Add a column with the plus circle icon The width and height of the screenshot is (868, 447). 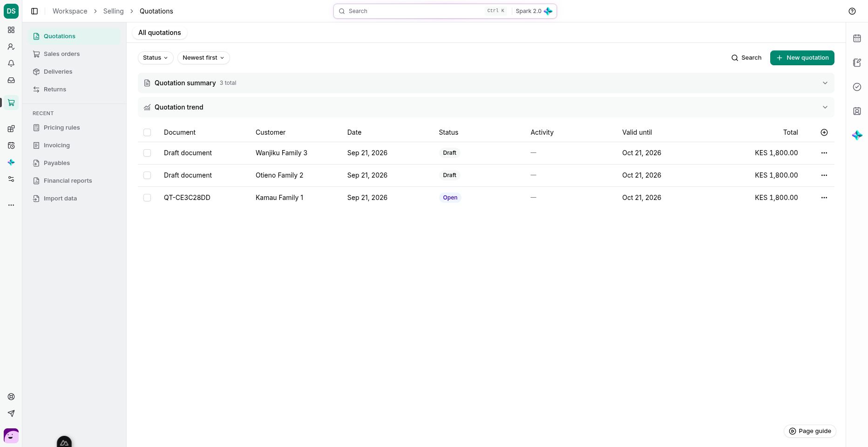point(824,132)
